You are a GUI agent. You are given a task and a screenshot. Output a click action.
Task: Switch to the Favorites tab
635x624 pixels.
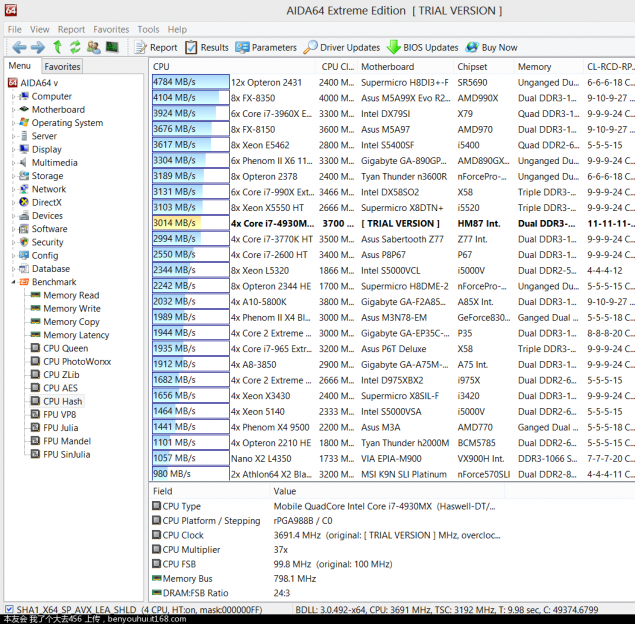62,66
